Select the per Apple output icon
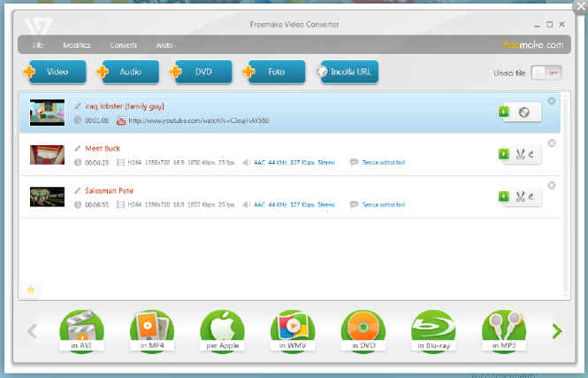Viewport: 588px width, 378px height. tap(222, 331)
